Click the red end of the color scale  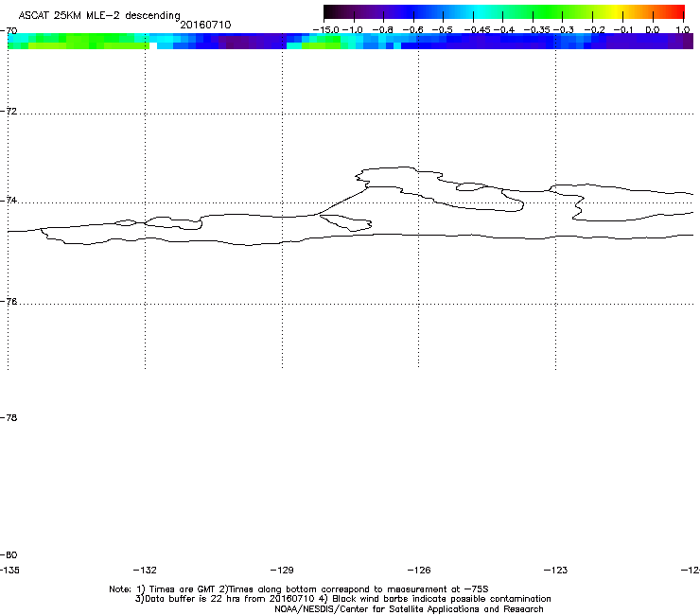(x=678, y=12)
